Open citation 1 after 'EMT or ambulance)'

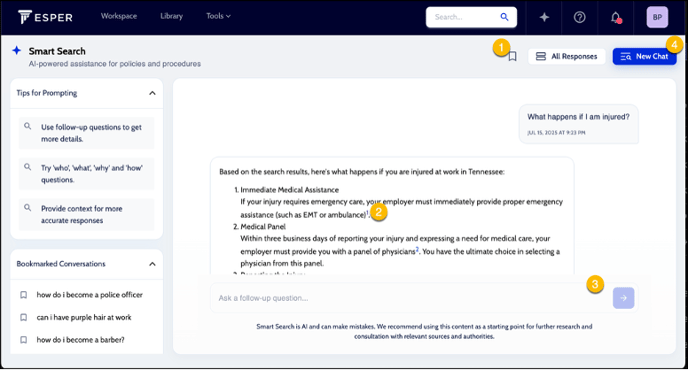coord(367,213)
